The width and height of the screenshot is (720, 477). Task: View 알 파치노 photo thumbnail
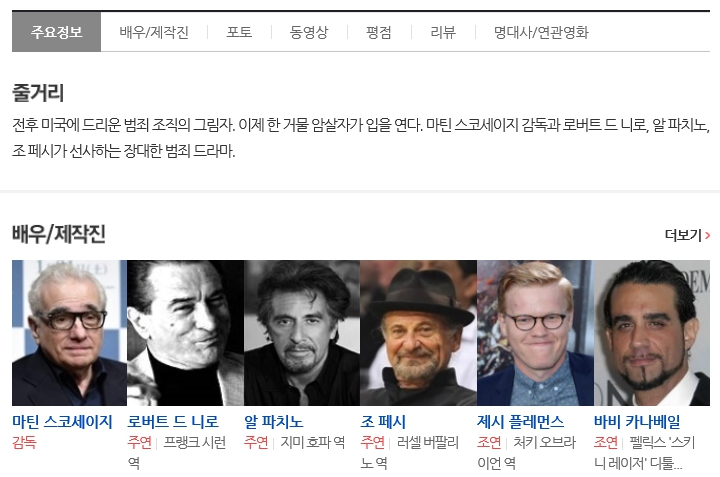click(302, 333)
